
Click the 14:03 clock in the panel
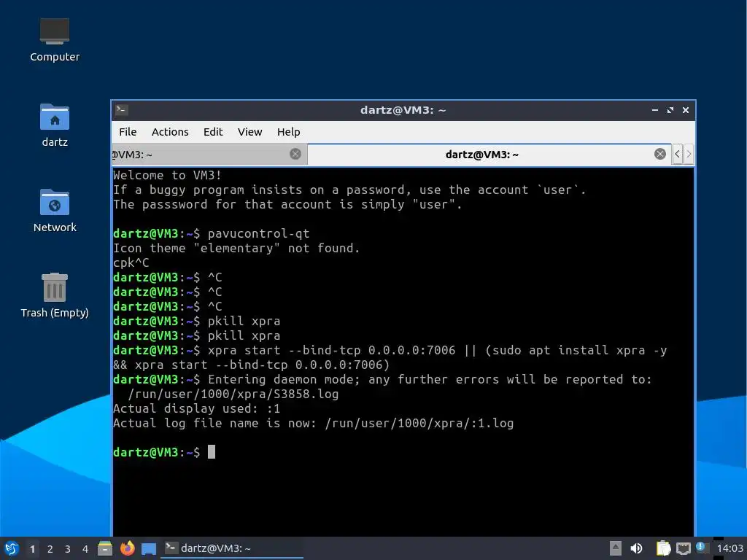729,548
